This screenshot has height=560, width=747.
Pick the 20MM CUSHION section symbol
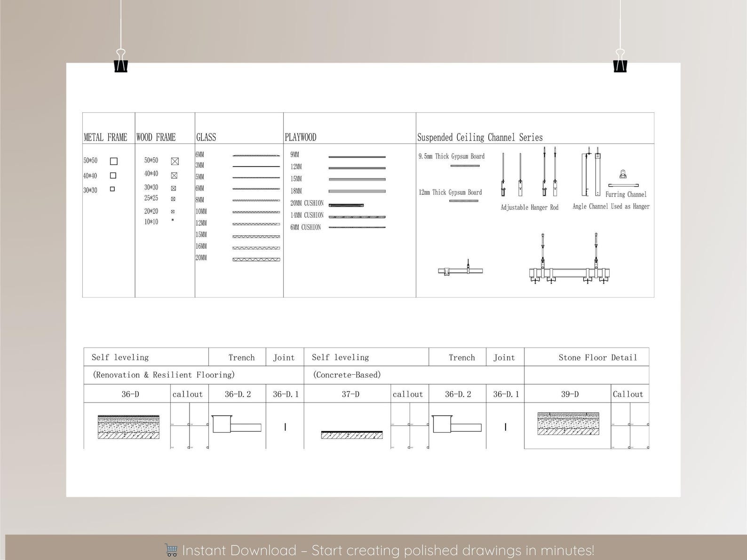point(346,205)
